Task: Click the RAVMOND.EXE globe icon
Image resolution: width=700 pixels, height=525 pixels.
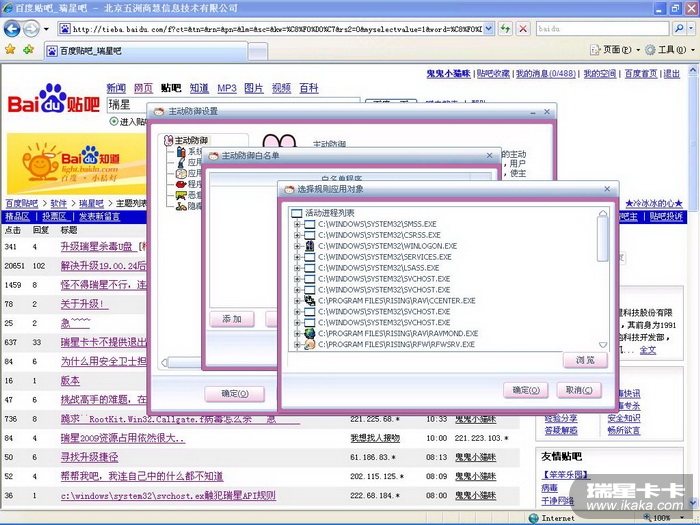Action: coord(310,333)
